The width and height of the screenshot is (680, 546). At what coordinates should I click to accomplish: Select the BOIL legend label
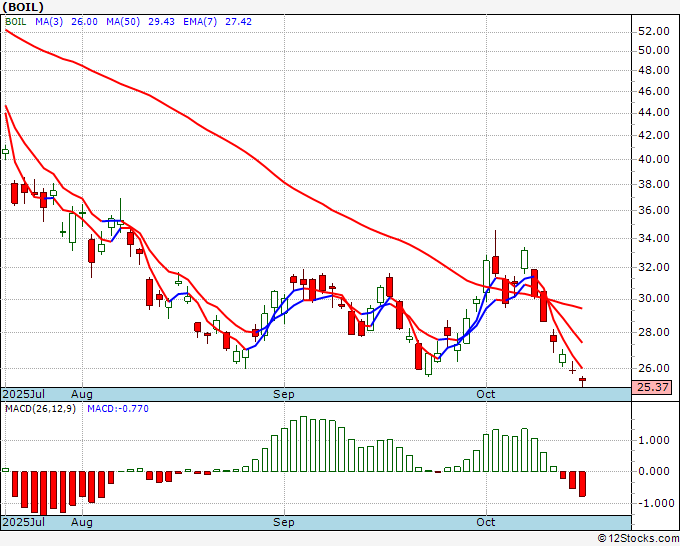click(16, 22)
